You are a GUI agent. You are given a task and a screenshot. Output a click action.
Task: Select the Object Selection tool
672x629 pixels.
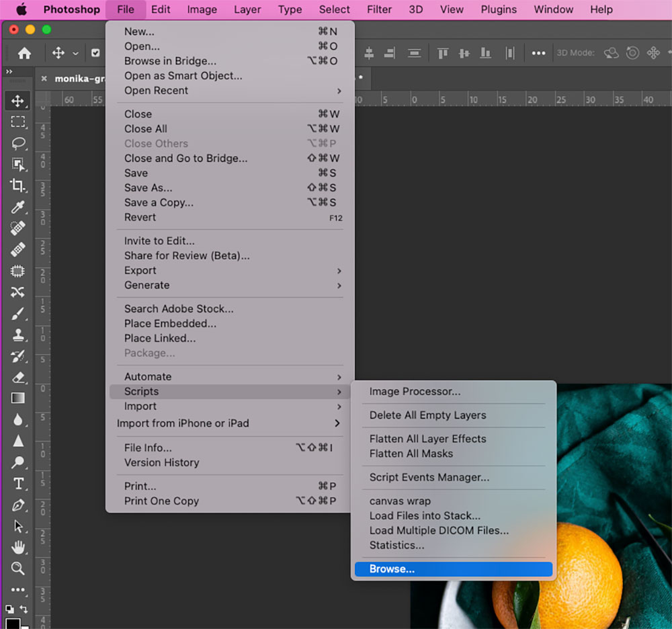tap(17, 164)
